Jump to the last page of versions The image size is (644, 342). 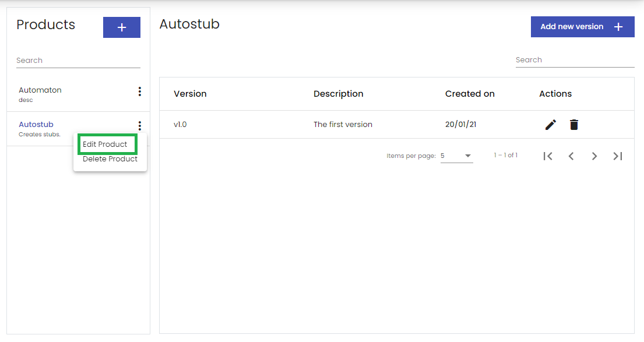618,156
